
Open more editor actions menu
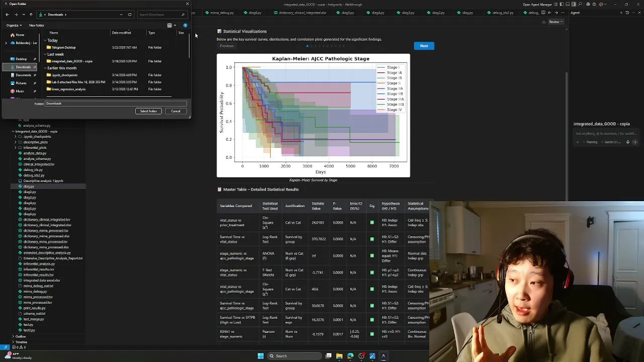562,13
